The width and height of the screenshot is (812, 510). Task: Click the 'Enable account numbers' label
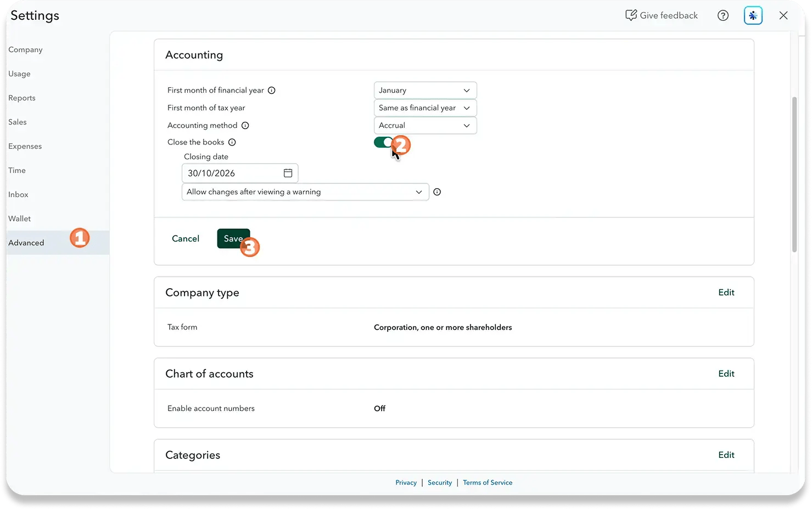click(211, 408)
